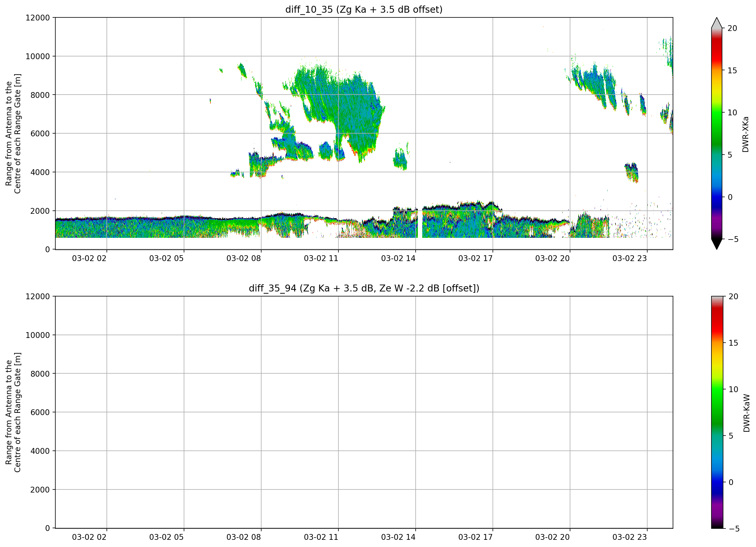Click y-axis label of the diff_10_35 plot
Screen dimensions: 756x547
[13, 134]
